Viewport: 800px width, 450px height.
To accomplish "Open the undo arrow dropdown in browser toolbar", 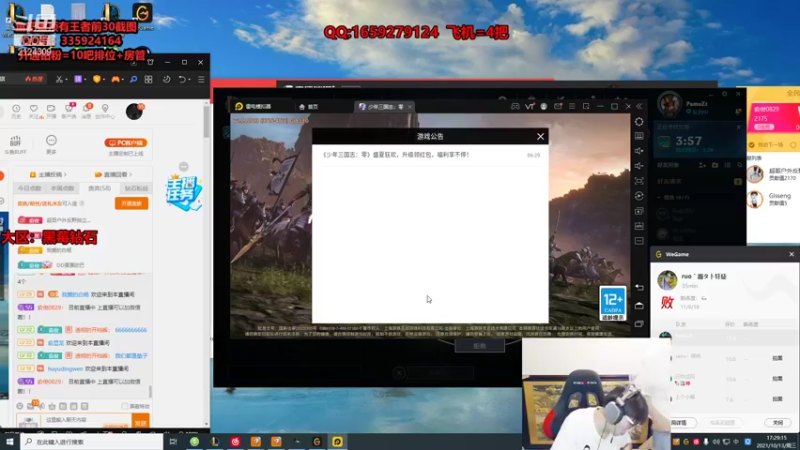I will click(x=184, y=80).
